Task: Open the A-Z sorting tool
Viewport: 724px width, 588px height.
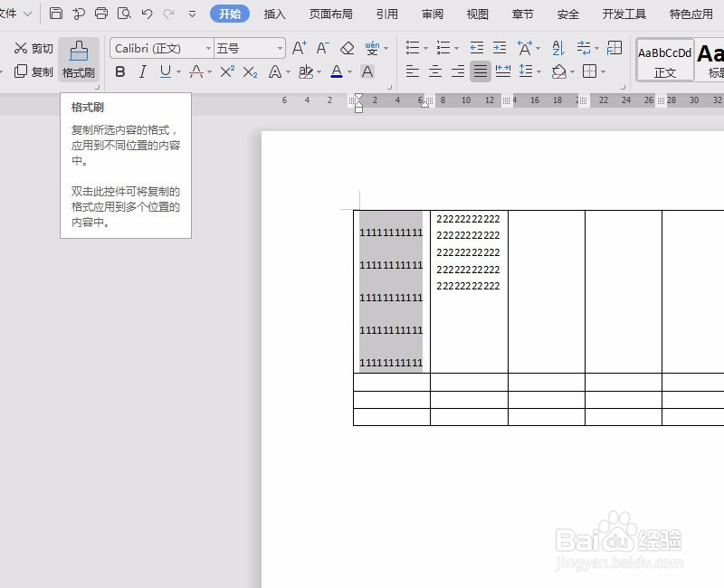Action: (x=558, y=47)
